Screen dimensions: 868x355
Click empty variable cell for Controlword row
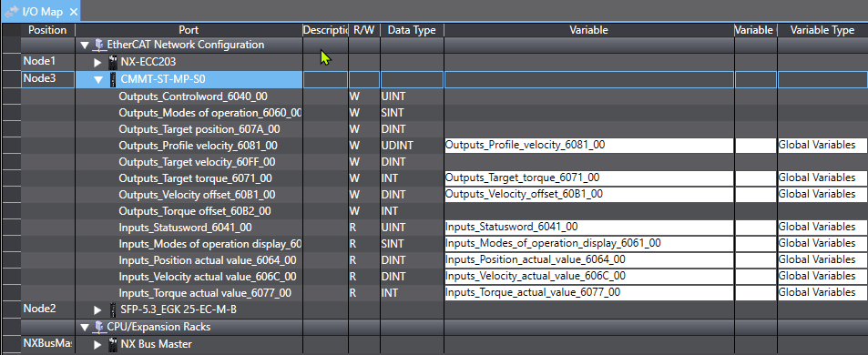click(x=589, y=96)
